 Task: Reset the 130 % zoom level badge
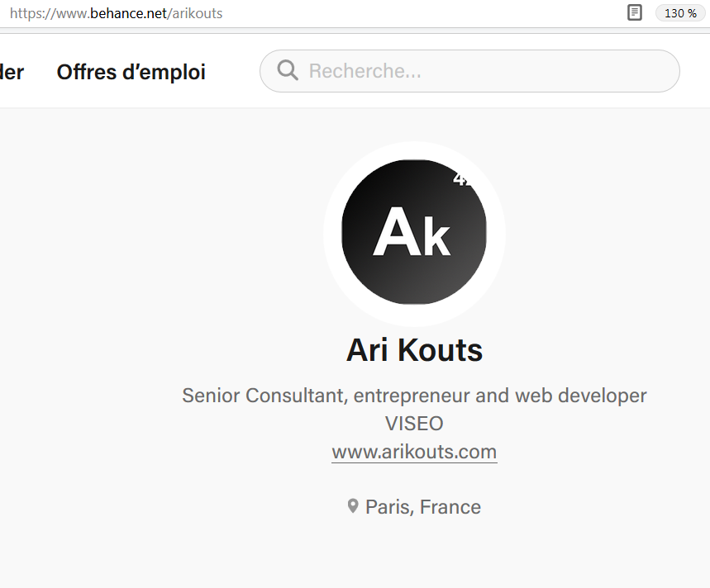coord(680,13)
